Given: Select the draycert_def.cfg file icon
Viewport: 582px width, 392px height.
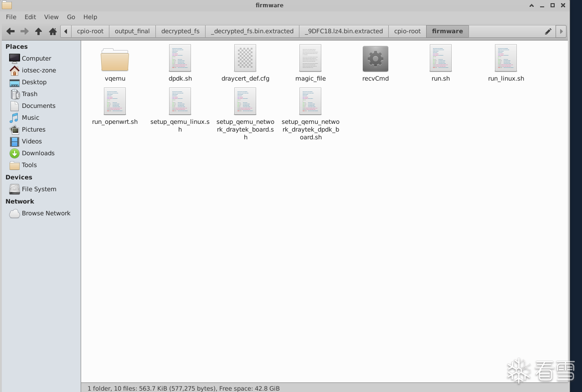Looking at the screenshot, I should (245, 58).
